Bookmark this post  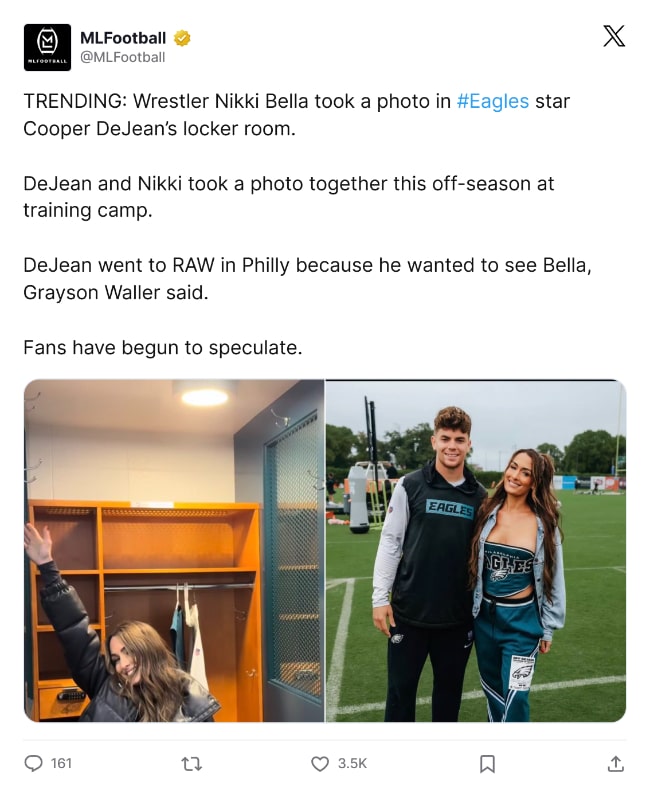coord(487,764)
